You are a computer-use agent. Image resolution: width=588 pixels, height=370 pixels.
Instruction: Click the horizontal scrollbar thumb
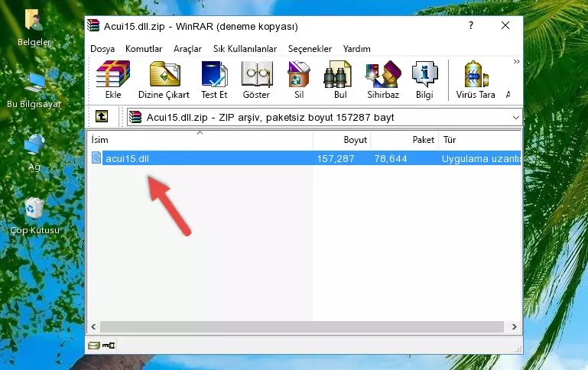point(302,327)
